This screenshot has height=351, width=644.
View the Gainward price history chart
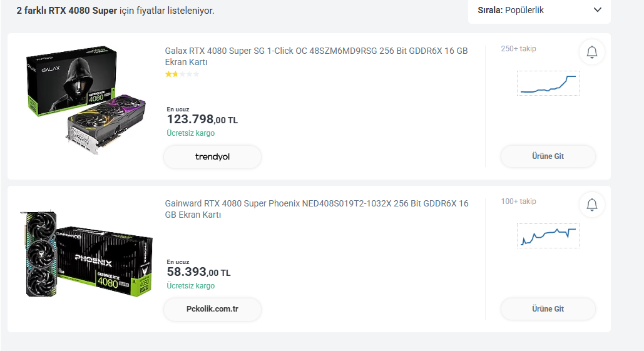(548, 236)
